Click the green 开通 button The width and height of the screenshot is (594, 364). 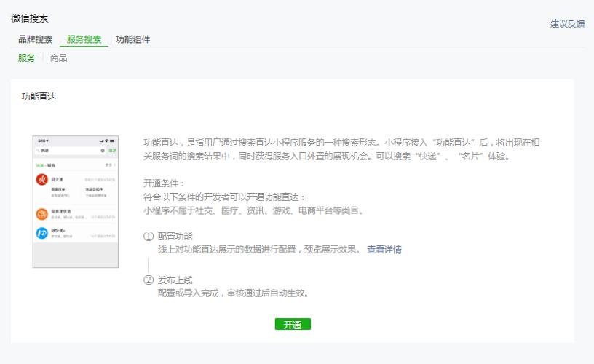coord(293,324)
